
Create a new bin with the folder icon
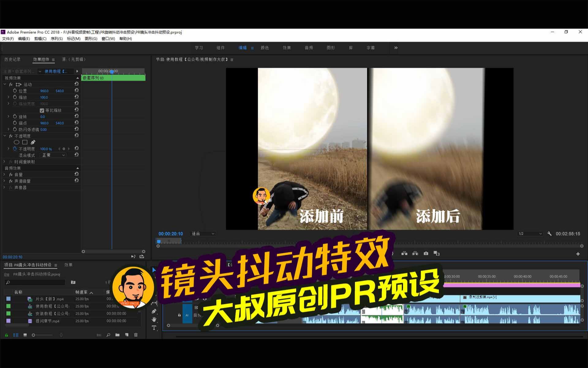[x=117, y=335]
